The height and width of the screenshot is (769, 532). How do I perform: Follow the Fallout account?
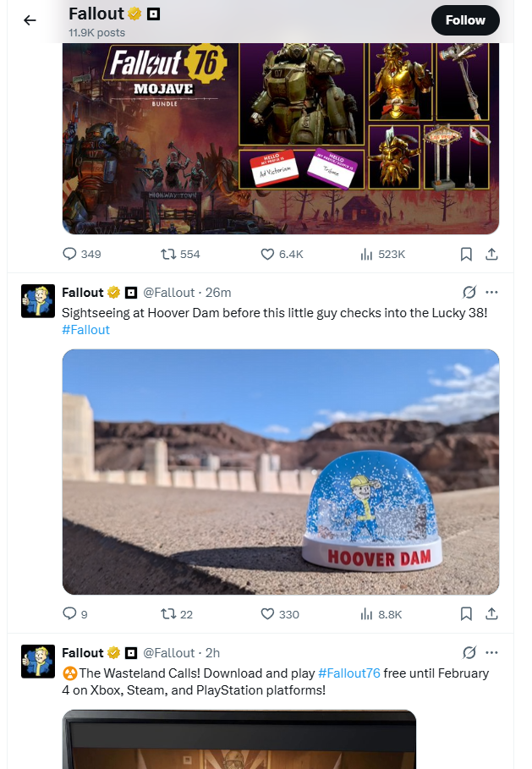coord(465,20)
